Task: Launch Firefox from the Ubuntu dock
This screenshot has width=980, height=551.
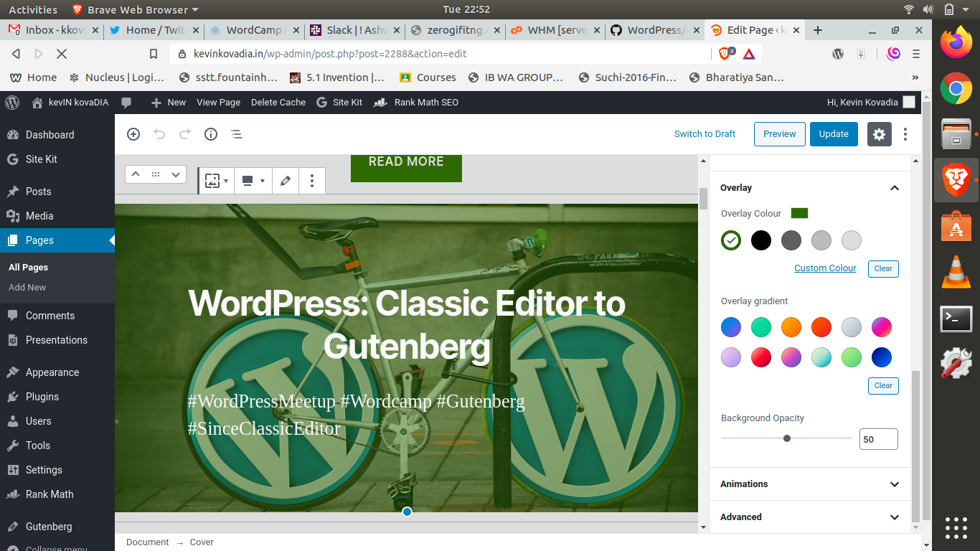Action: coord(956,42)
